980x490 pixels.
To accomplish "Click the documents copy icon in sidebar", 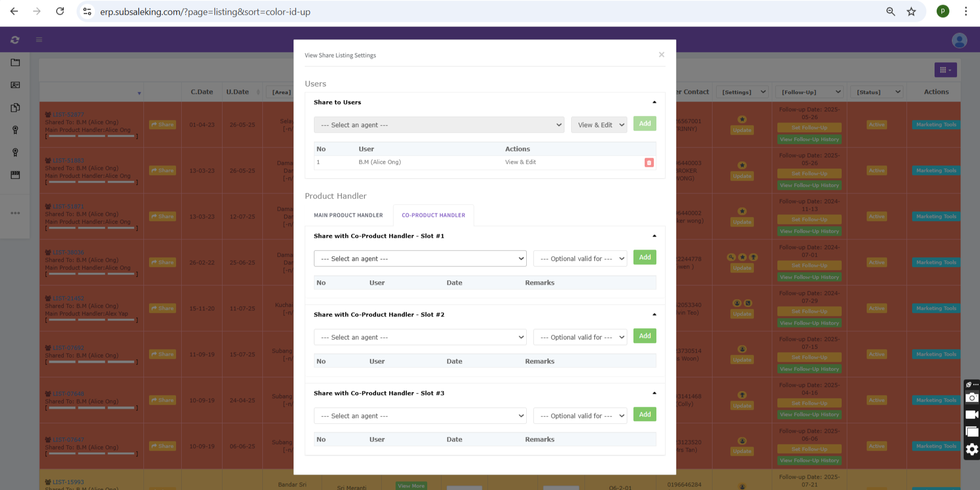I will tap(15, 108).
